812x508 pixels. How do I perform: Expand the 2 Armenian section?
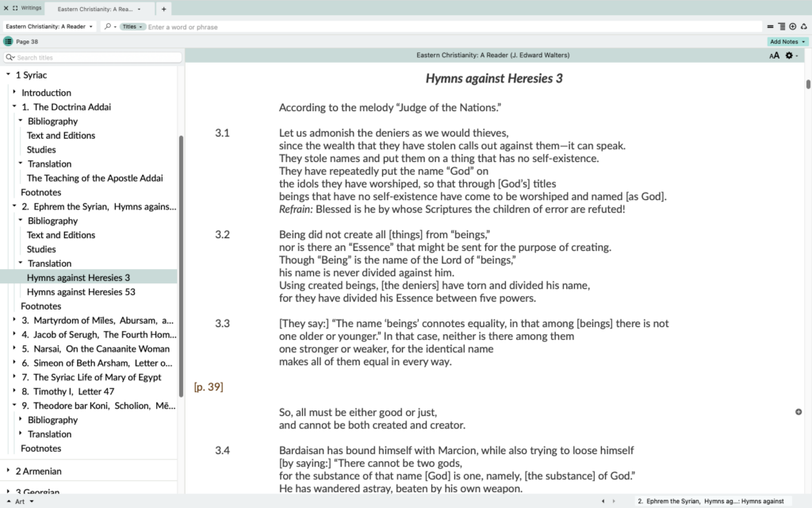[8, 471]
